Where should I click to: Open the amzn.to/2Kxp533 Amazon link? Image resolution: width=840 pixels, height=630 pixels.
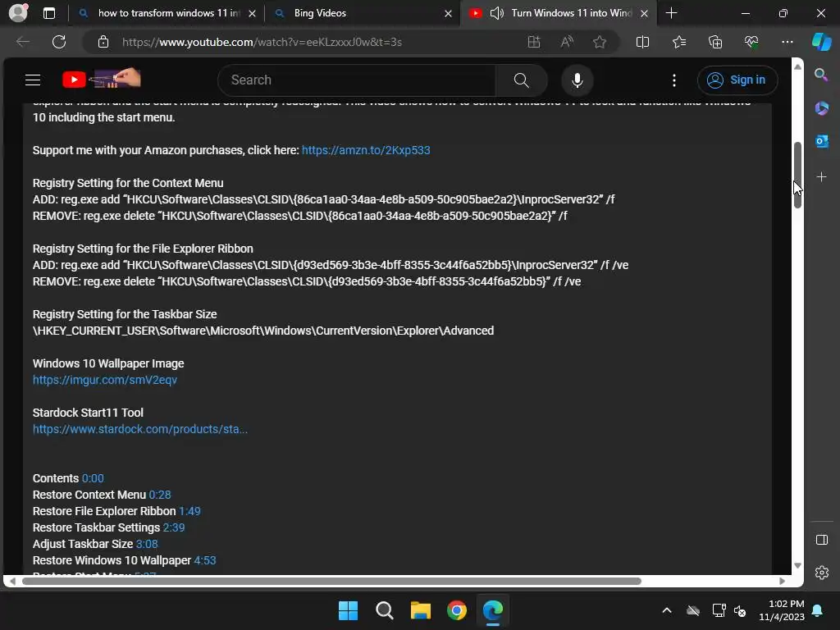(366, 151)
